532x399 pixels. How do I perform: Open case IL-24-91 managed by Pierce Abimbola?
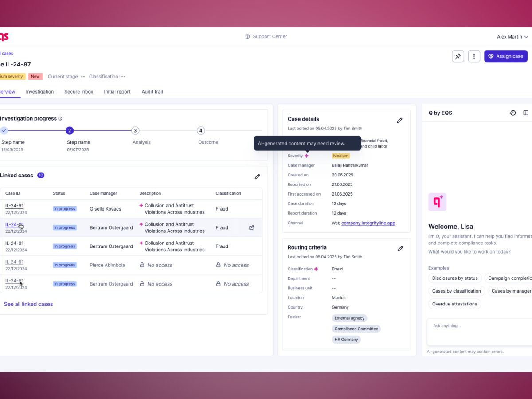[x=14, y=262]
